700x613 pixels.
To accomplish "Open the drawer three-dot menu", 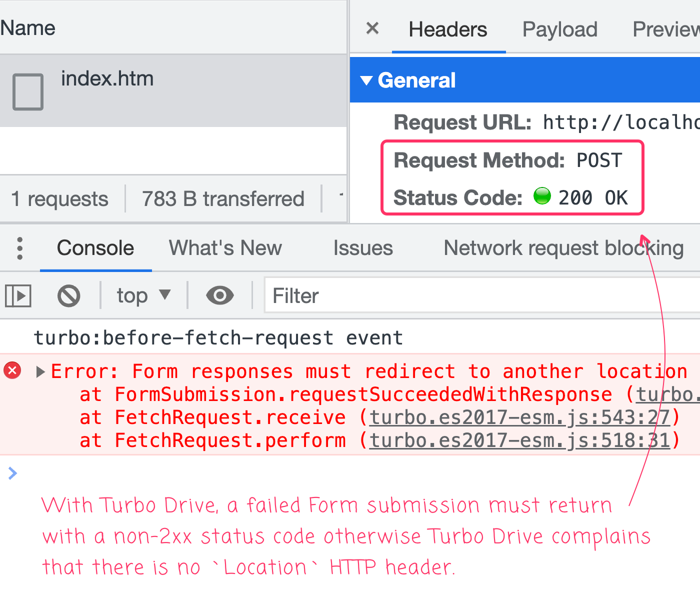I will pyautogui.click(x=20, y=248).
